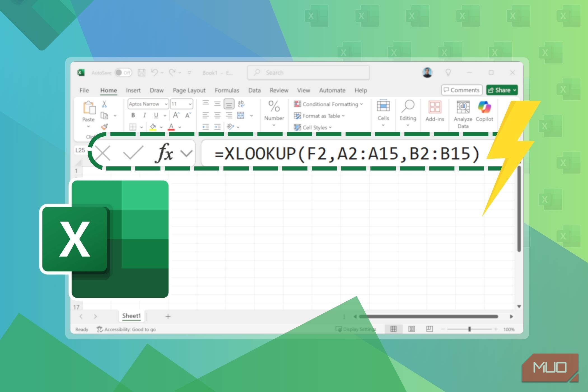Toggle Bold formatting
588x392 pixels.
133,115
